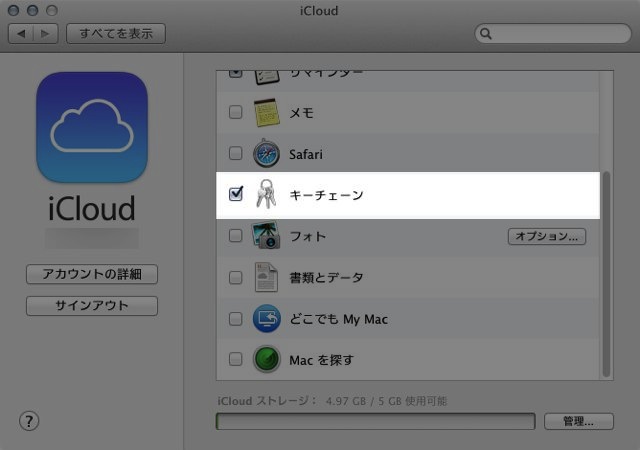Open アカウントの詳細 account details

click(x=92, y=274)
